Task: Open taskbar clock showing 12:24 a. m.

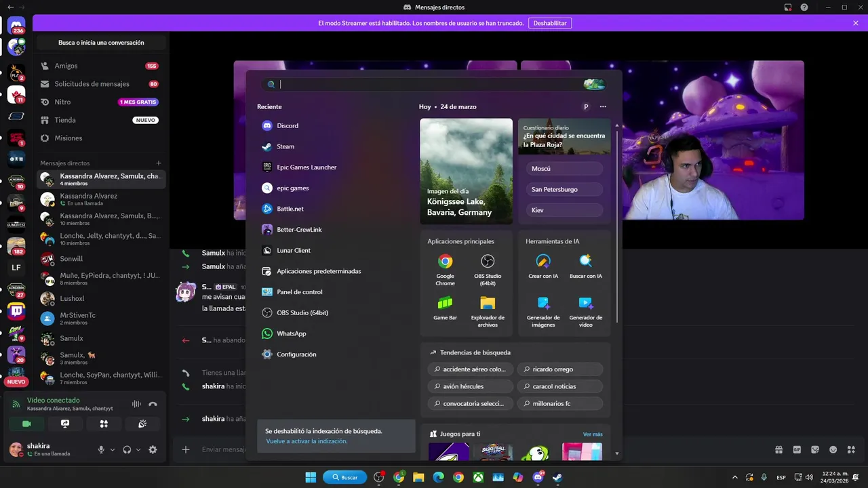Action: (835, 477)
